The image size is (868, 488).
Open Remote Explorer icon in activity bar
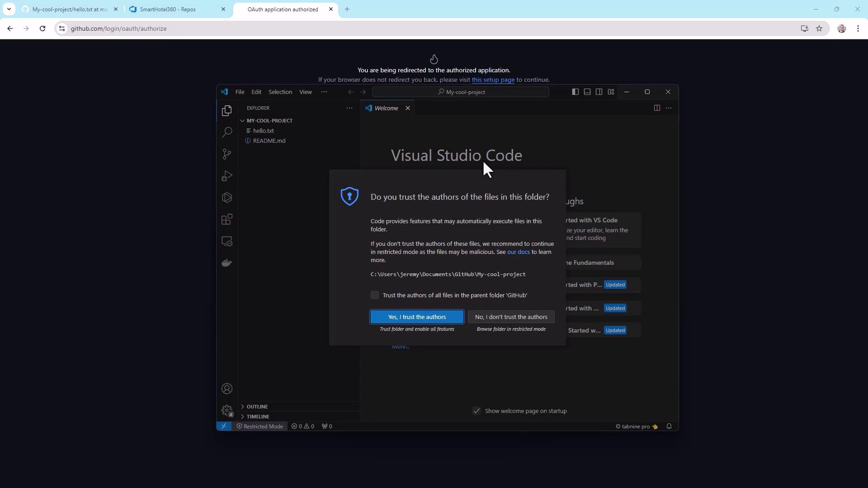[x=227, y=241]
